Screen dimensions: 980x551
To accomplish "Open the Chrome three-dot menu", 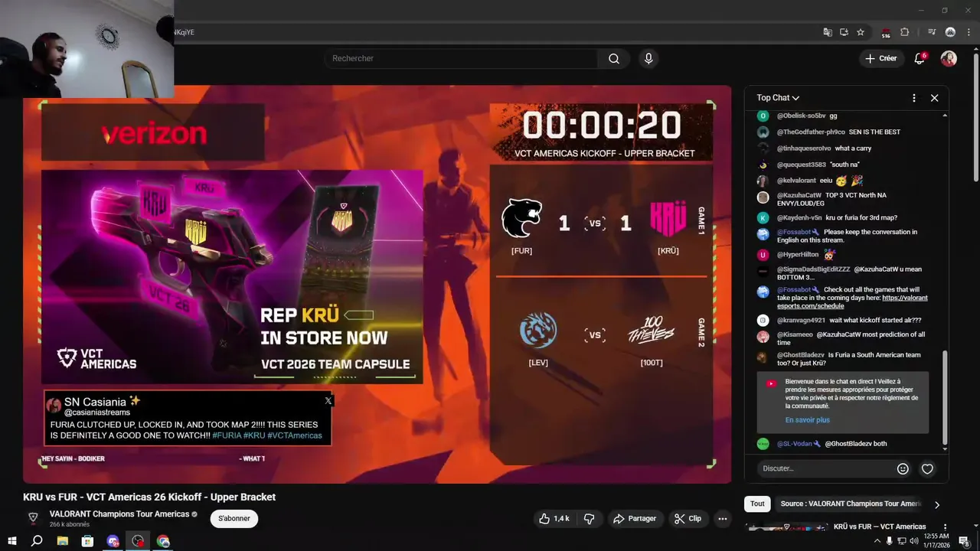I will [x=967, y=32].
